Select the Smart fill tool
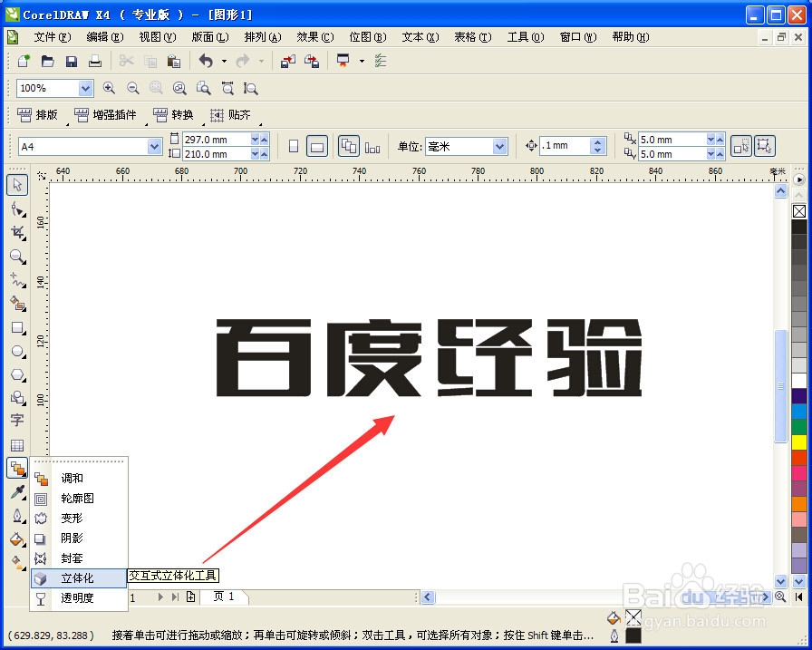Viewport: 812px width, 650px height. 17,304
